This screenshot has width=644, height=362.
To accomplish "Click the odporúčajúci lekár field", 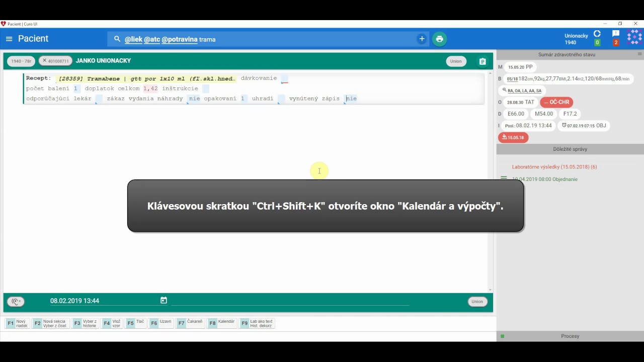I will coord(99,99).
